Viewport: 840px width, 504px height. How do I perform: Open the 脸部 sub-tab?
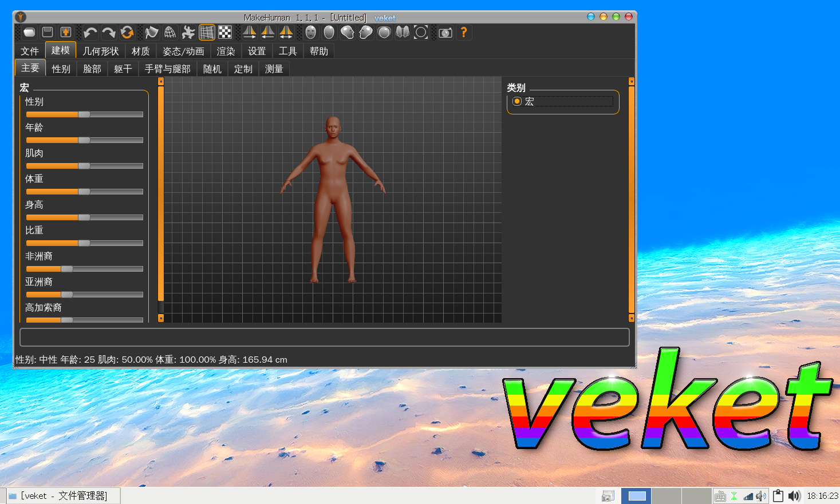pyautogui.click(x=92, y=69)
